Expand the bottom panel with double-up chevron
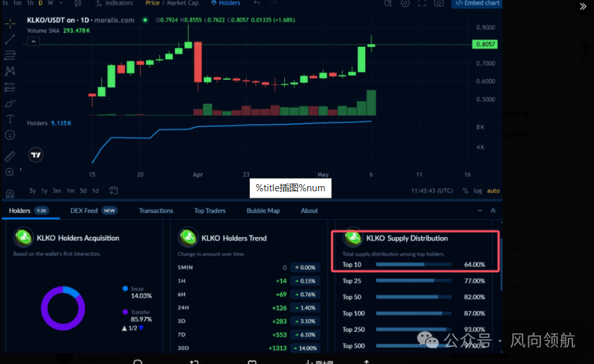Screen dimensions: 594x364 493,210
